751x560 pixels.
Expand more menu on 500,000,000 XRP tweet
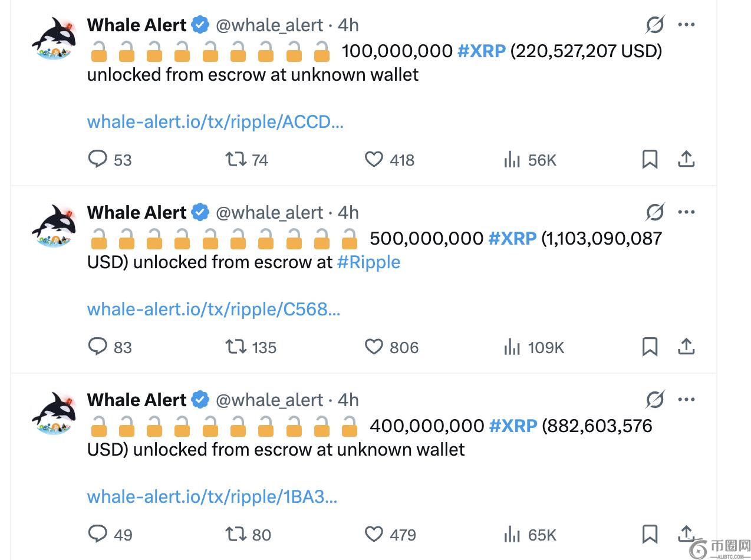686,212
